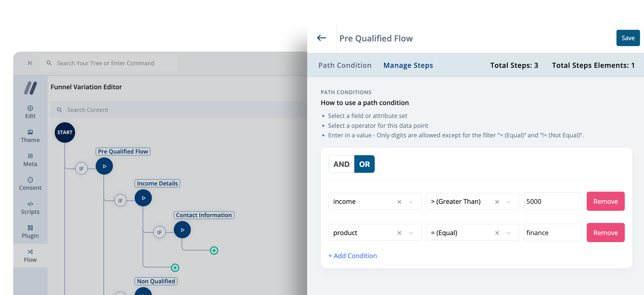Collapse the tree search sidebar
This screenshot has height=295, width=644.
tap(29, 63)
